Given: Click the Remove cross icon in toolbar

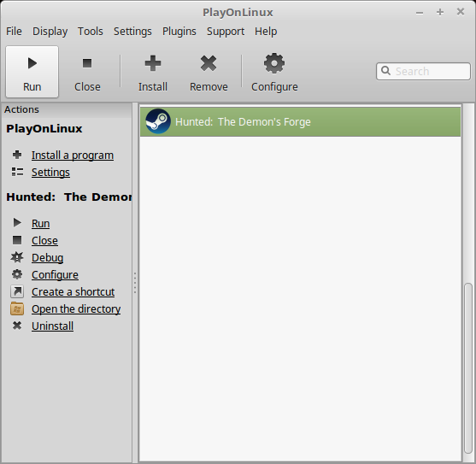Looking at the screenshot, I should coord(209,63).
